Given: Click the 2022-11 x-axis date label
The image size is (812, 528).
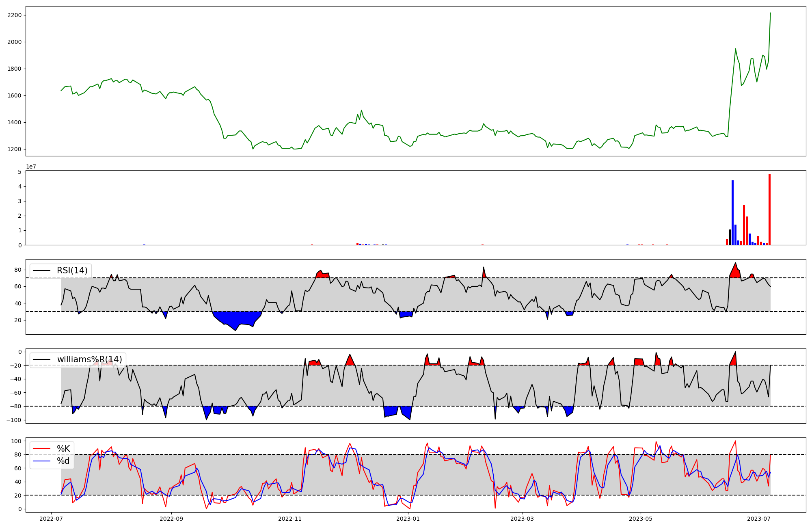Looking at the screenshot, I should pyautogui.click(x=290, y=519).
